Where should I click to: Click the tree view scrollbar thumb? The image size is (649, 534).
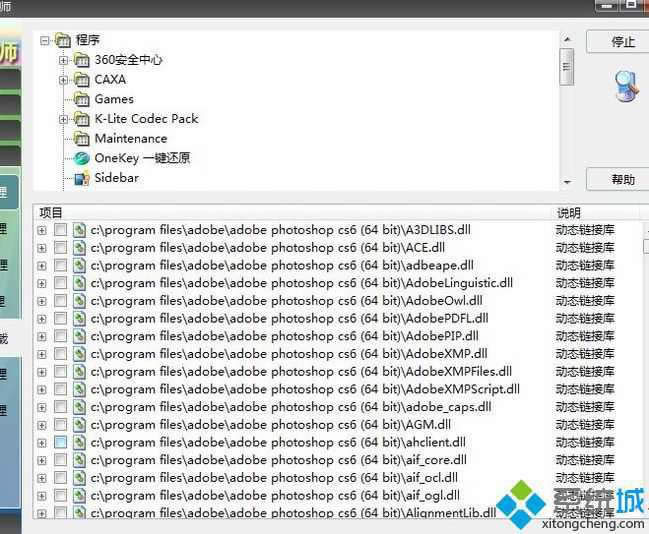tap(567, 67)
